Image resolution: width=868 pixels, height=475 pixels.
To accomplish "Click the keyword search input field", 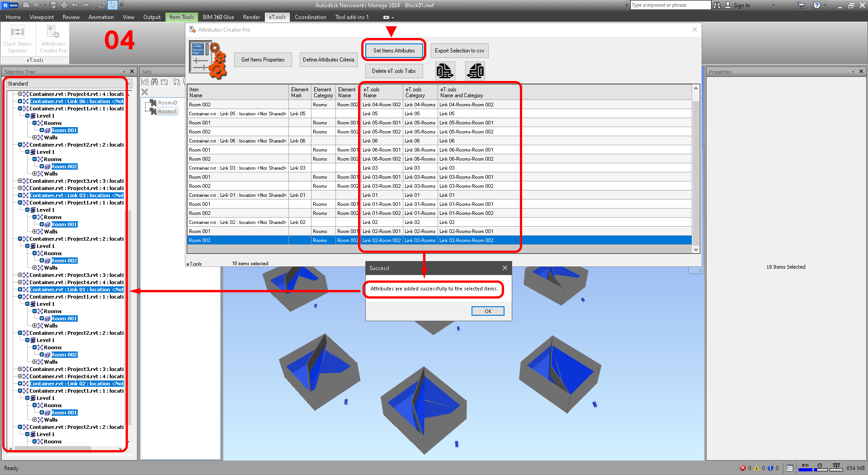I will pos(670,5).
